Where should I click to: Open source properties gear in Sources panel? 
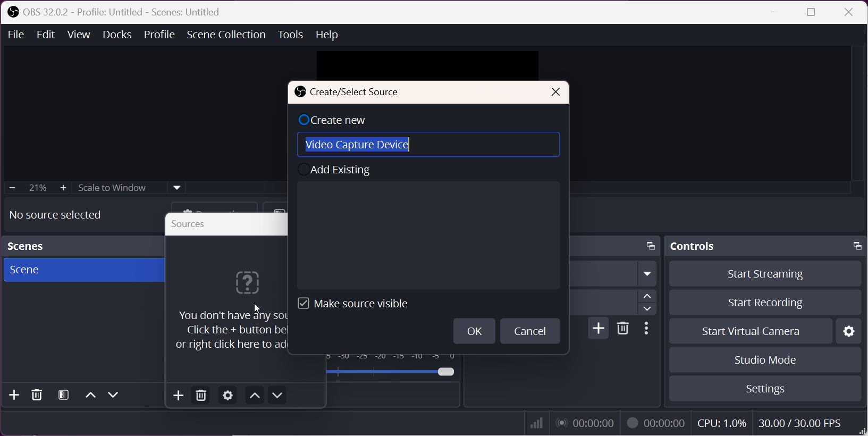click(x=228, y=396)
